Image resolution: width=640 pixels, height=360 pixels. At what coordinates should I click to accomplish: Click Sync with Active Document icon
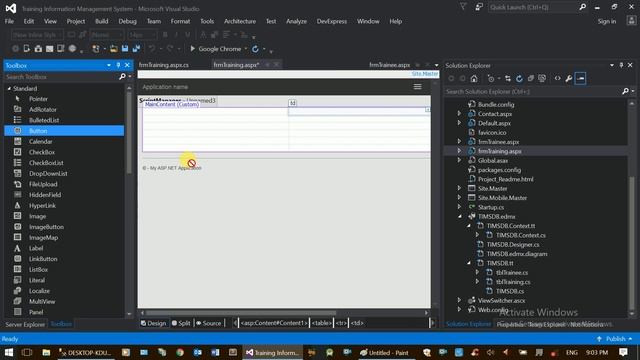click(508, 78)
